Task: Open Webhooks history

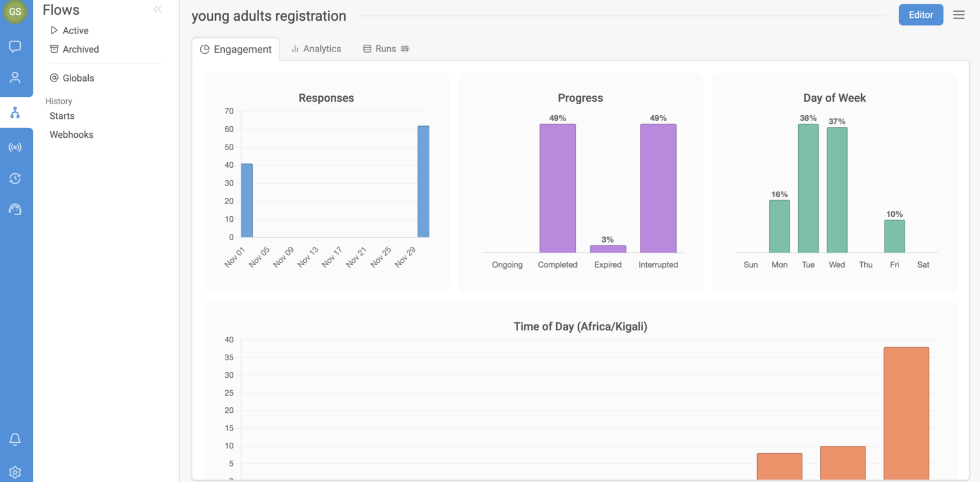Action: 72,135
